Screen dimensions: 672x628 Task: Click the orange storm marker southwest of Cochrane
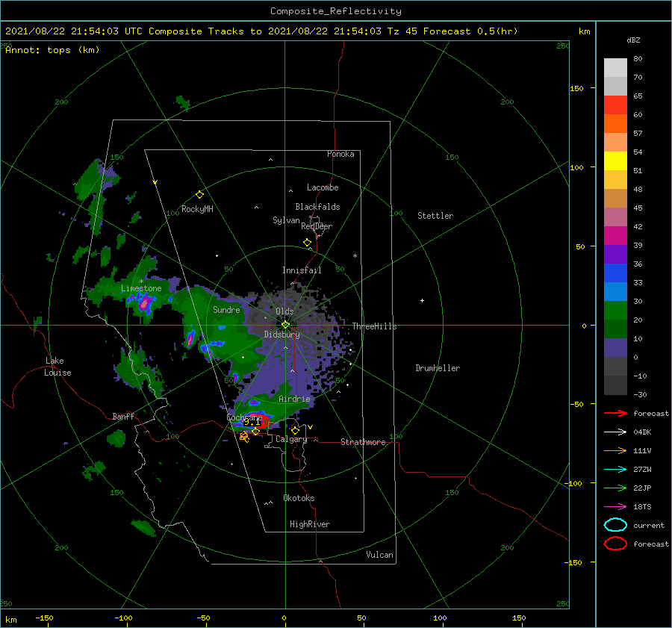pyautogui.click(x=244, y=437)
